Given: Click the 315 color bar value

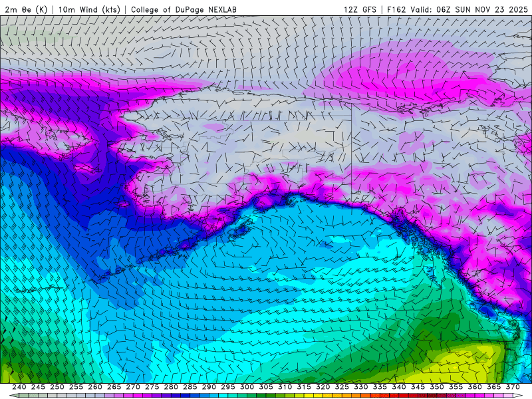Looking at the screenshot, I should [304, 387].
